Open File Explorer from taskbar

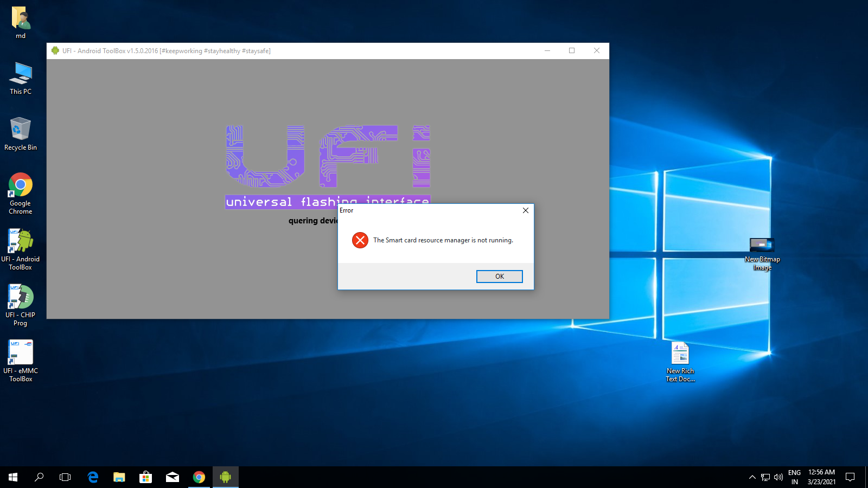click(x=119, y=477)
